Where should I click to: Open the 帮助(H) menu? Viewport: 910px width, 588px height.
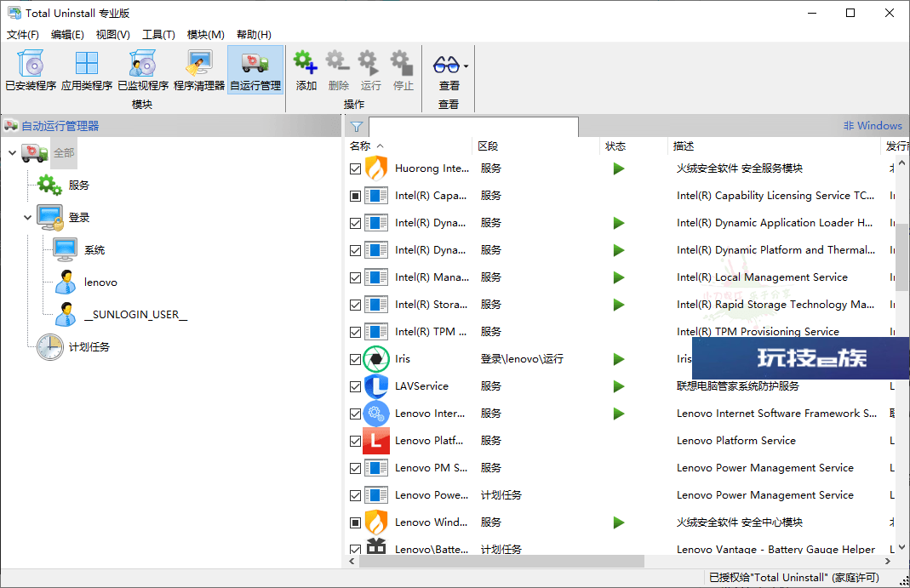(x=254, y=35)
